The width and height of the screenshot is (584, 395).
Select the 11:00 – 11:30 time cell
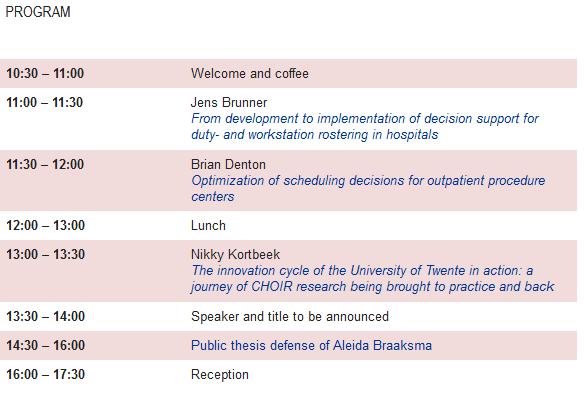(45, 102)
